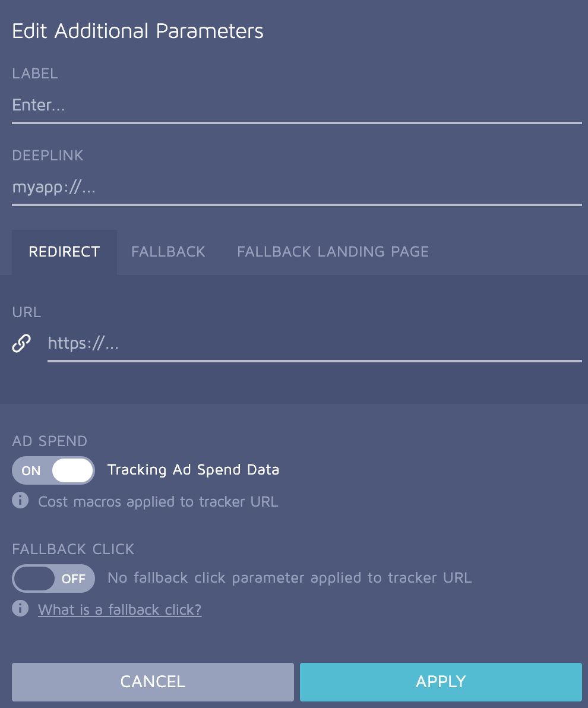The width and height of the screenshot is (588, 708).
Task: Click the "Tracking Ad Spend Data" text label
Action: [x=193, y=469]
